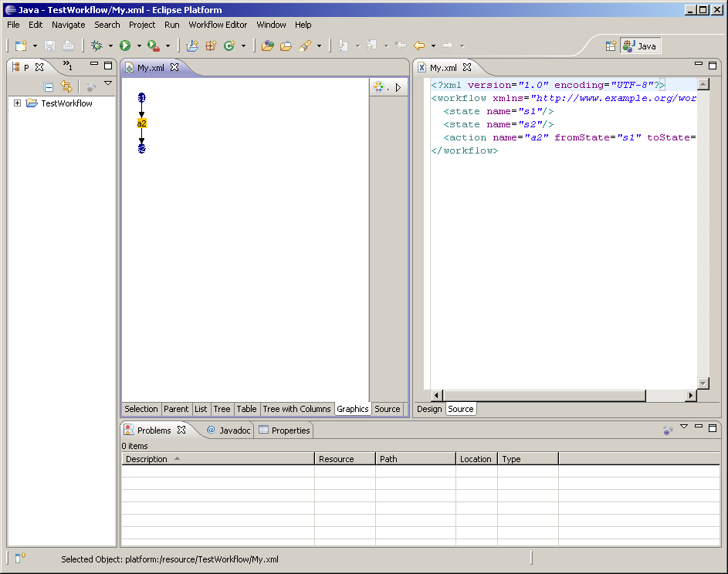728x574 pixels.
Task: Click the palette icon in graphics editor
Action: point(379,87)
